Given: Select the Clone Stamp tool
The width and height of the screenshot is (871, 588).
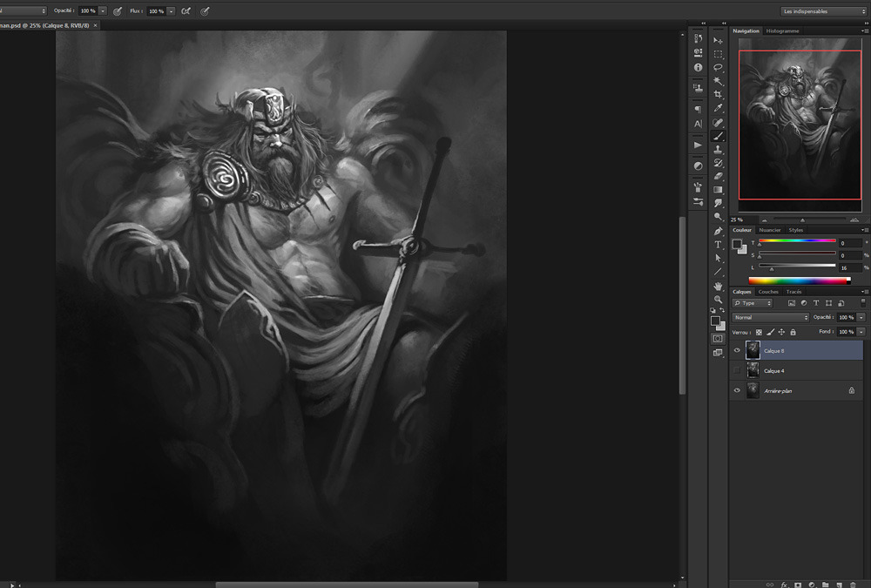Looking at the screenshot, I should (719, 150).
